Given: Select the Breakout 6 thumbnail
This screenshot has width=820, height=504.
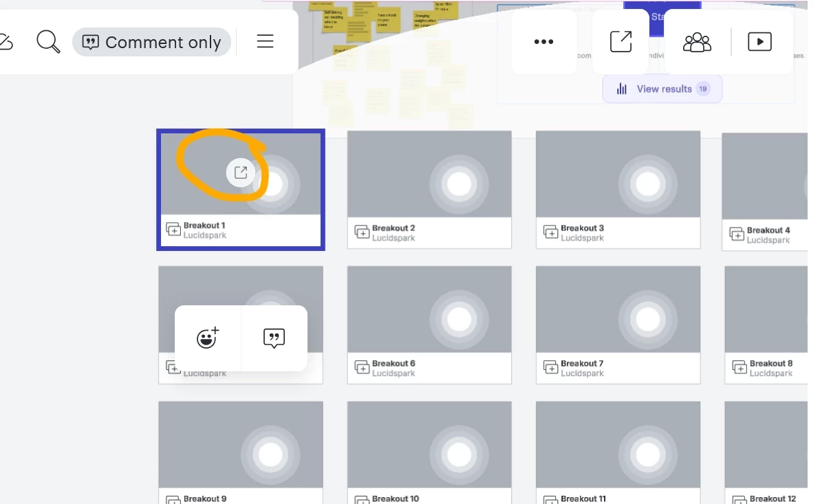Looking at the screenshot, I should coord(429,309).
